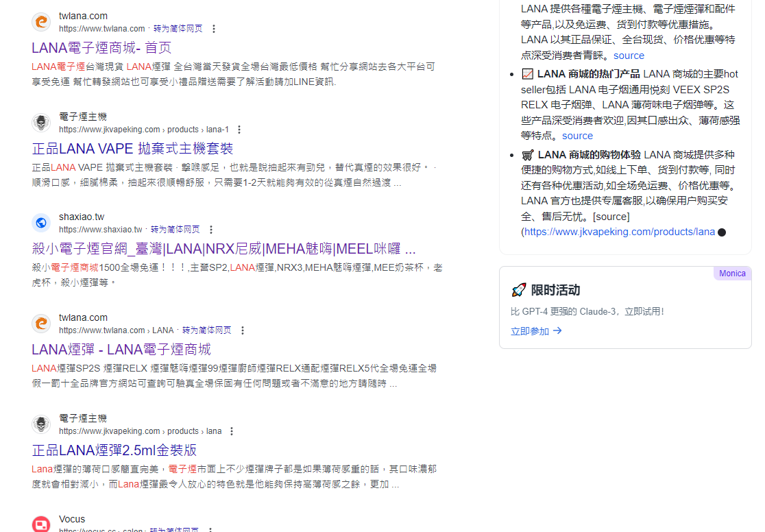Viewport: 765px width, 532px height.
Task: Click the Vocus site name
Action: pos(72,519)
